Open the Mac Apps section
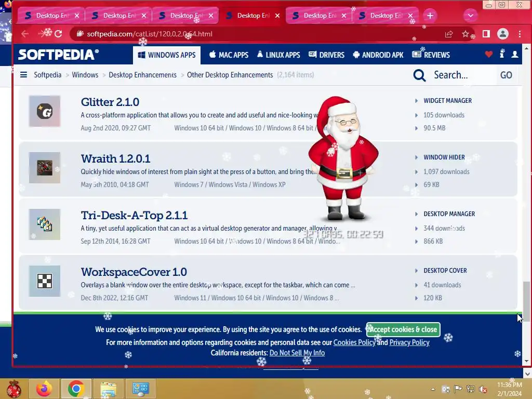Viewport: 532px width, 399px height. (229, 55)
